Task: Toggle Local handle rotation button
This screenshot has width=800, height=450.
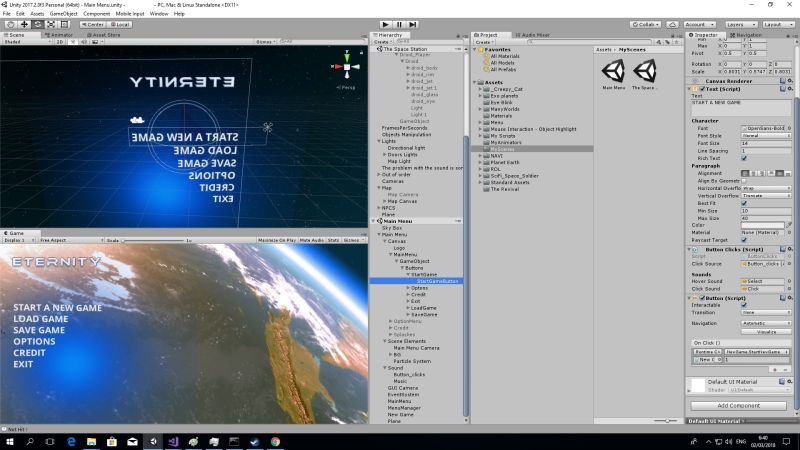Action: pos(120,24)
